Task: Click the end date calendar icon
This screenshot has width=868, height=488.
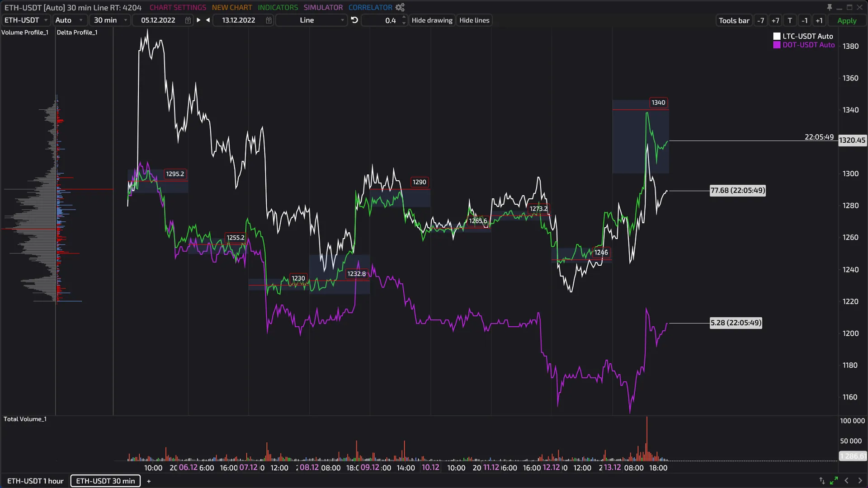Action: 269,20
